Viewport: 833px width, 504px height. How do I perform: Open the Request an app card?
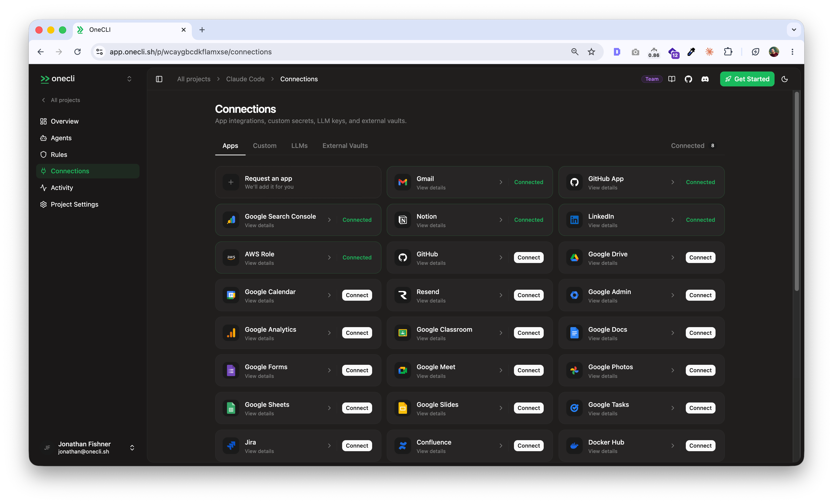coord(298,182)
